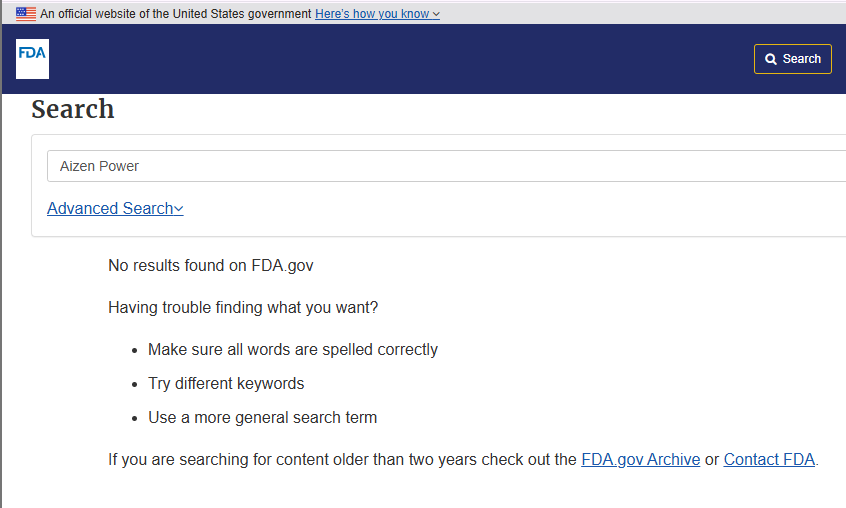Viewport: 846px width, 508px height.
Task: Click the magnifying glass icon in header
Action: point(771,59)
